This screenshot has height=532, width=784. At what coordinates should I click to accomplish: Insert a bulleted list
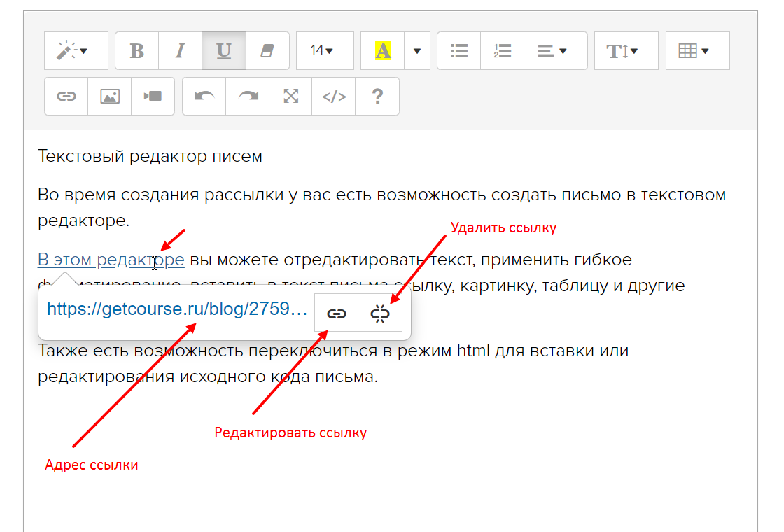point(459,51)
